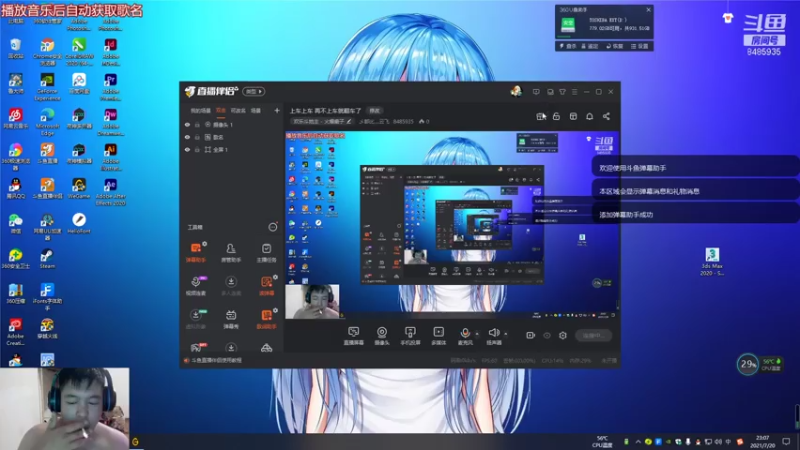Add a 多媒体 multimedia source
The width and height of the screenshot is (800, 450).
pos(438,336)
